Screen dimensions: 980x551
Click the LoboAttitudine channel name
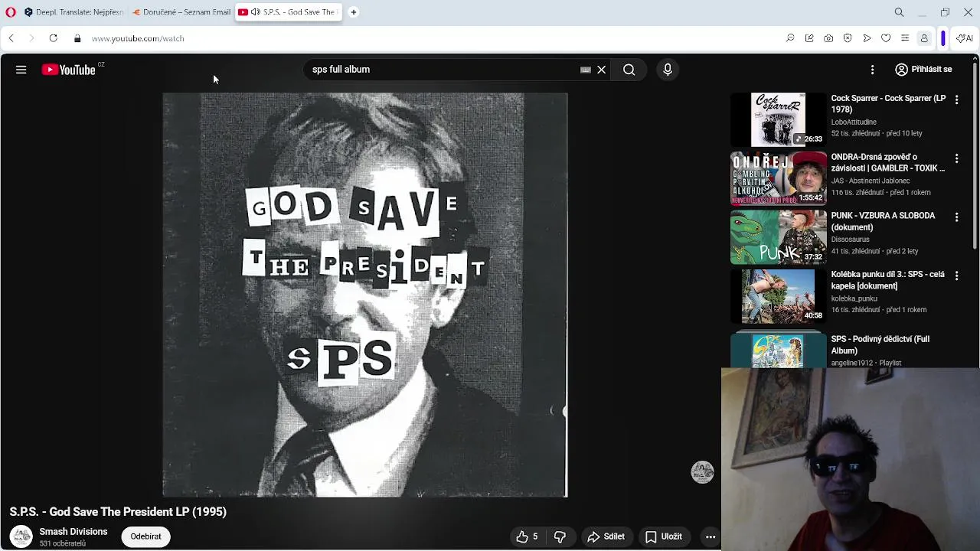click(854, 122)
